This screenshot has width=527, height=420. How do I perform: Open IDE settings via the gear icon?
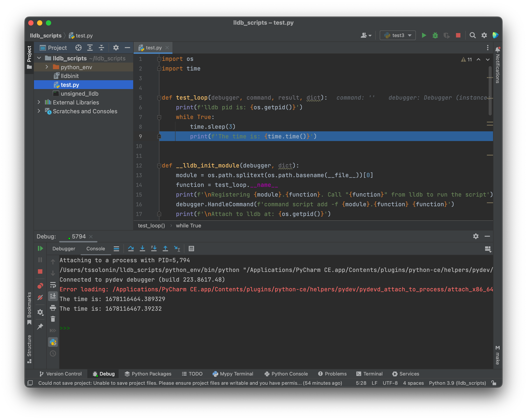pyautogui.click(x=484, y=35)
